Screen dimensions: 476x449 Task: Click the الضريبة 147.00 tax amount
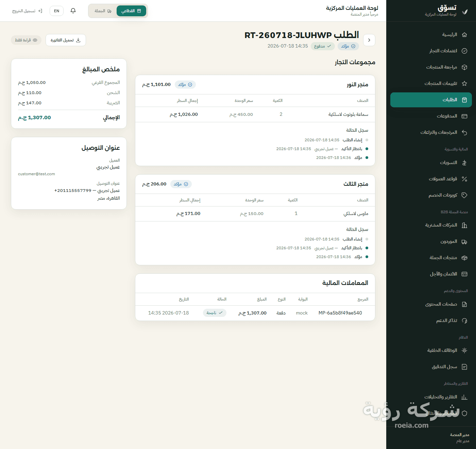[x=30, y=103]
